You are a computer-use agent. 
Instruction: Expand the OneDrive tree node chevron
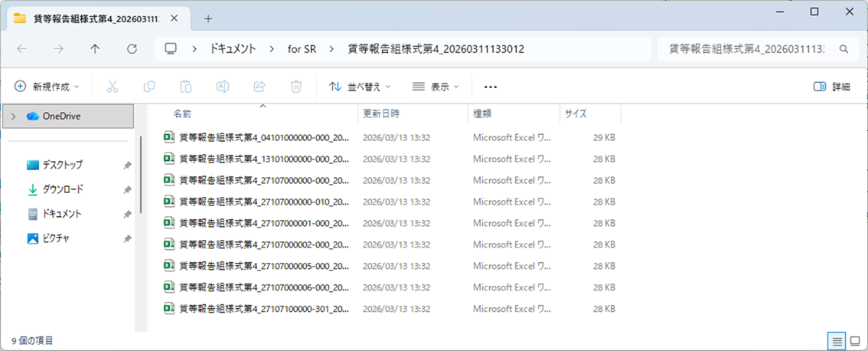click(13, 116)
